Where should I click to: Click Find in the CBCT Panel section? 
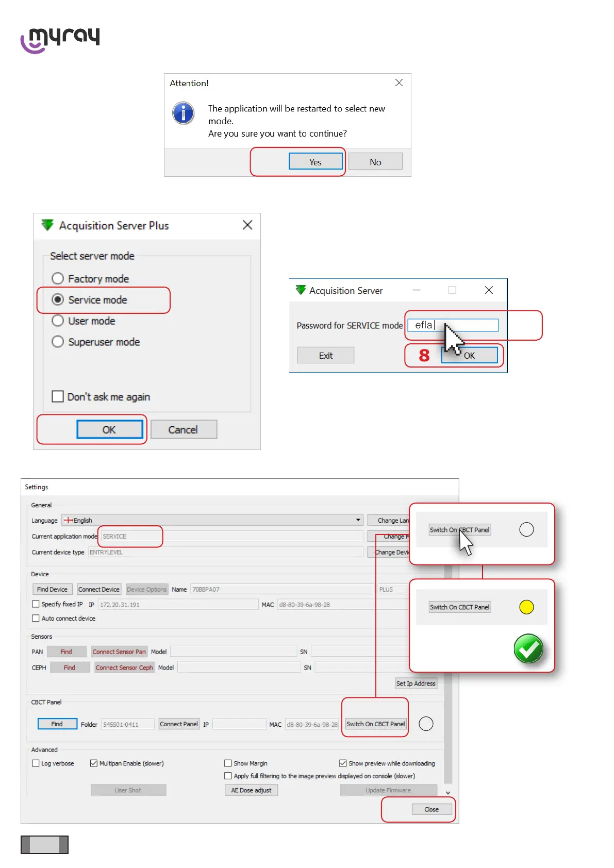click(57, 724)
